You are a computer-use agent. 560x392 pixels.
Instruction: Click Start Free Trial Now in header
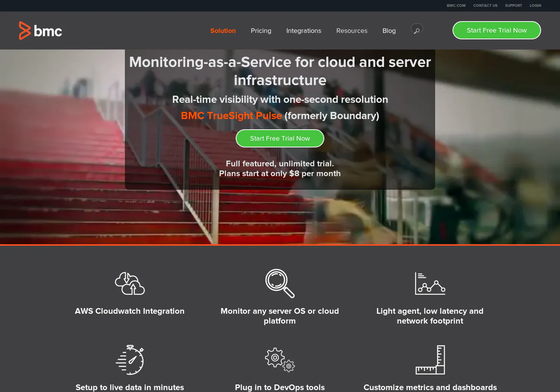(x=497, y=30)
